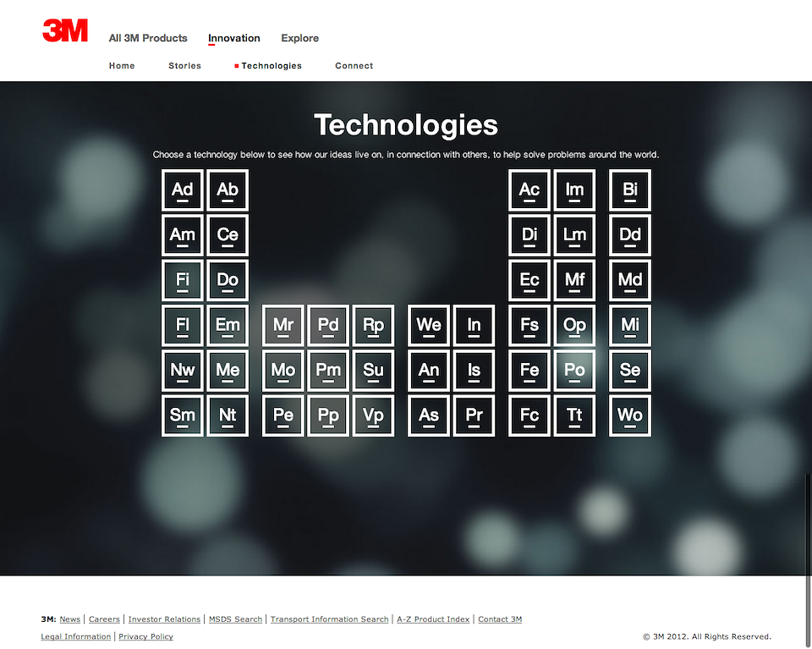Go to the Innovation section
This screenshot has width=812, height=649.
click(234, 38)
